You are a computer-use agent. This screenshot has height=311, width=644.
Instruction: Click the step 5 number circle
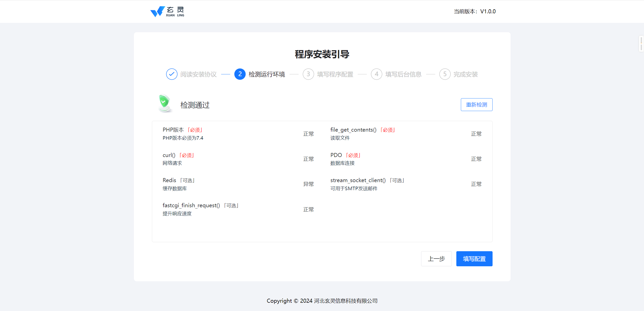[445, 74]
